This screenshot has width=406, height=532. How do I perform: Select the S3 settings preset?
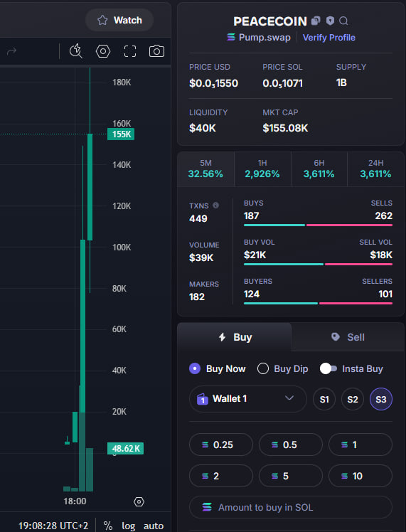point(381,399)
